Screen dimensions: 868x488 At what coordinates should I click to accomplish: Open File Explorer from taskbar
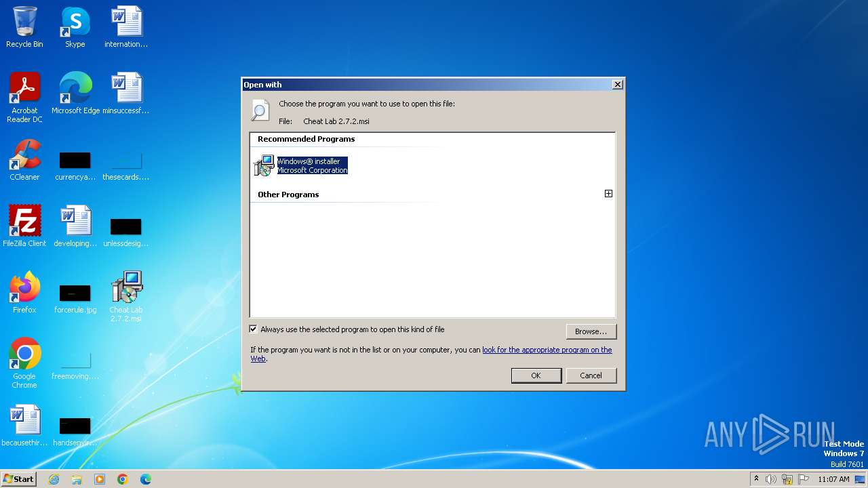coord(77,479)
